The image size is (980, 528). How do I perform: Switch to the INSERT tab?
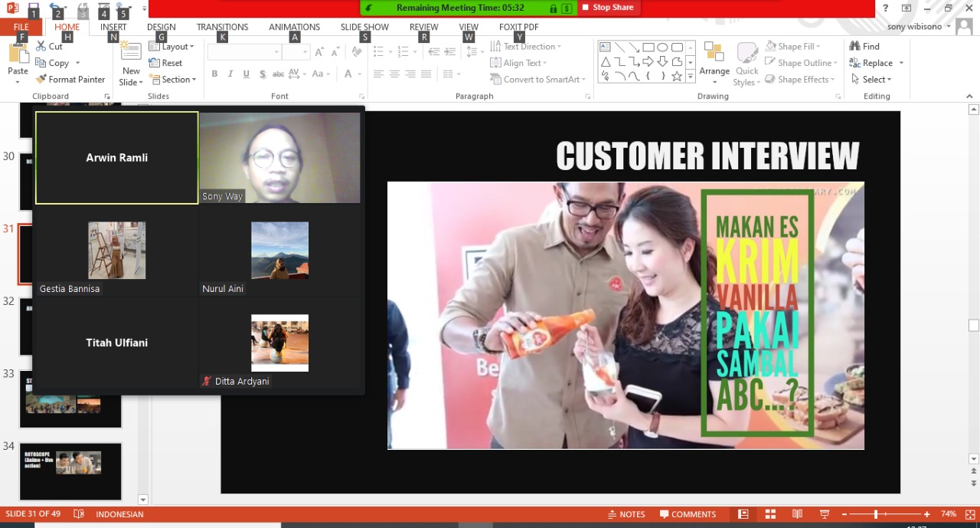tap(113, 27)
